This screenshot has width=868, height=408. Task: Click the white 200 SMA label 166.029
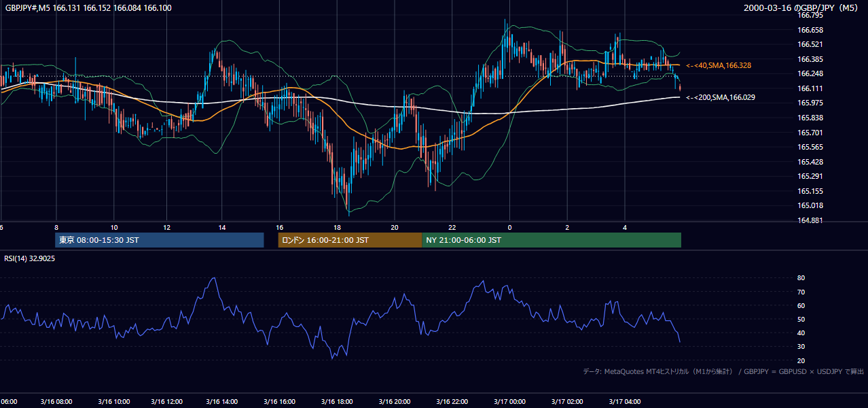(720, 97)
